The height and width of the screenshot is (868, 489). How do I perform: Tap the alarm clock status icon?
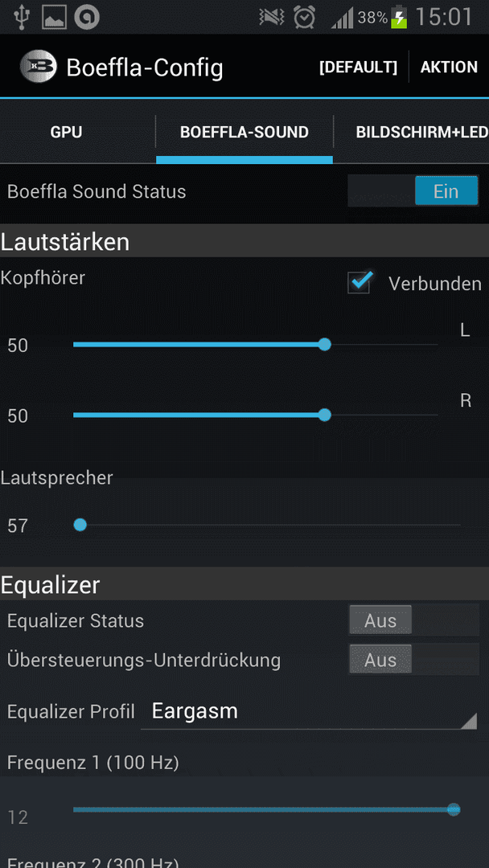305,17
